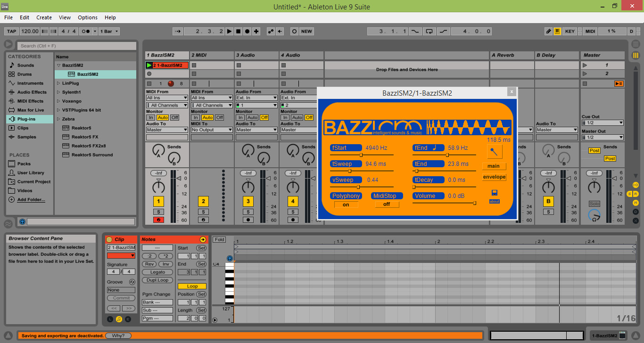Screen dimensions: 644x343
Task: Open the View menu
Action: (x=65, y=17)
